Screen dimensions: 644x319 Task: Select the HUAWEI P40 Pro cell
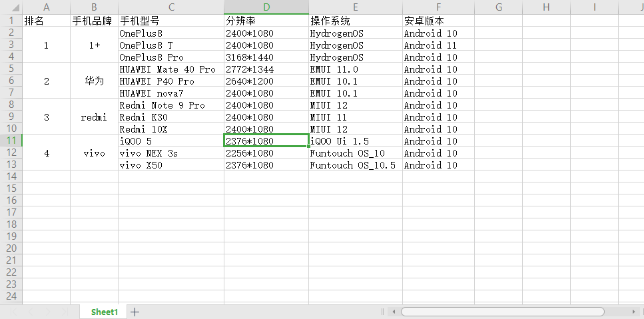[171, 81]
